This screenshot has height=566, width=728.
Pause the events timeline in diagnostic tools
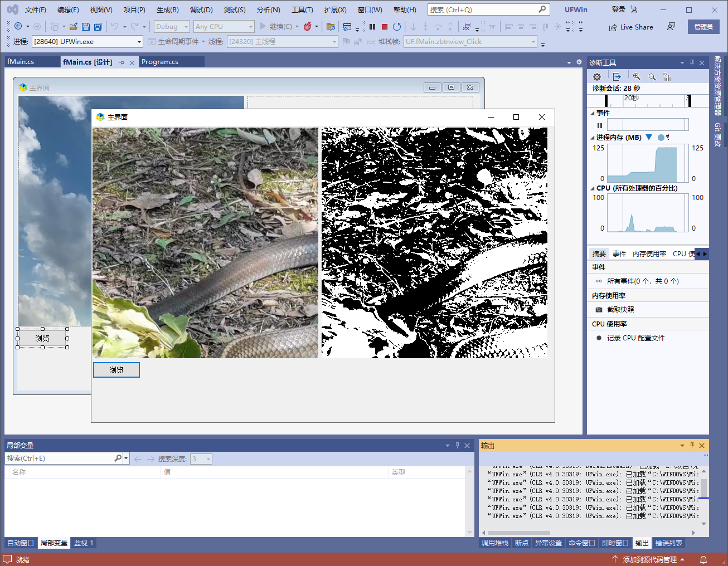pyautogui.click(x=600, y=125)
